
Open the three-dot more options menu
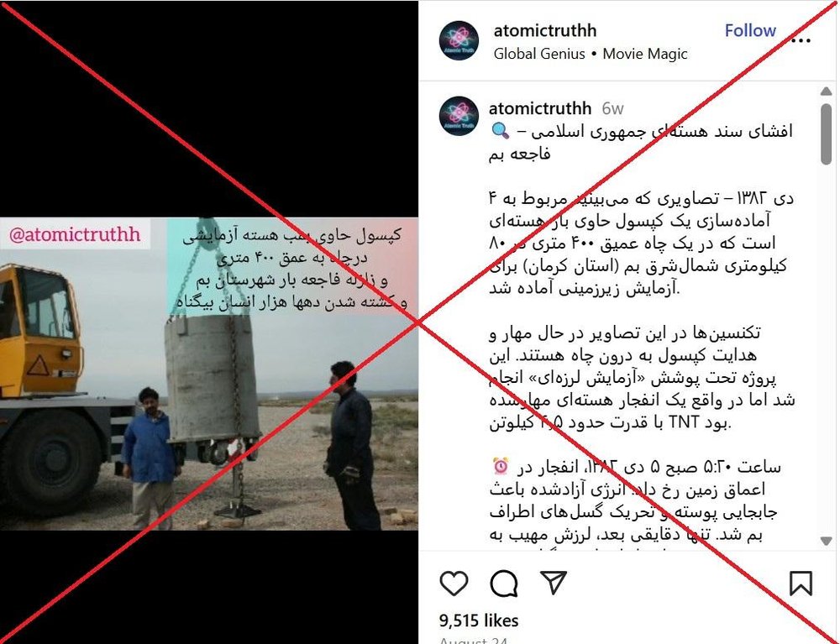tap(801, 40)
